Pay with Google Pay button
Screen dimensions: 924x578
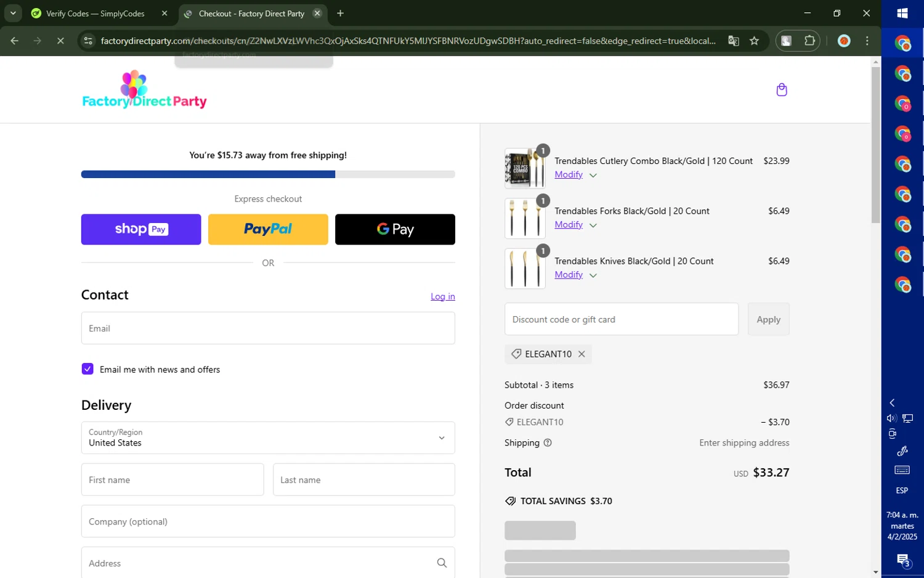click(395, 229)
